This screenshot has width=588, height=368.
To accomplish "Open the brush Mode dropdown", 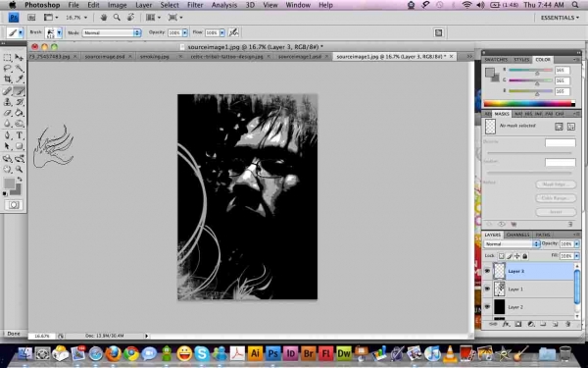I will (112, 32).
